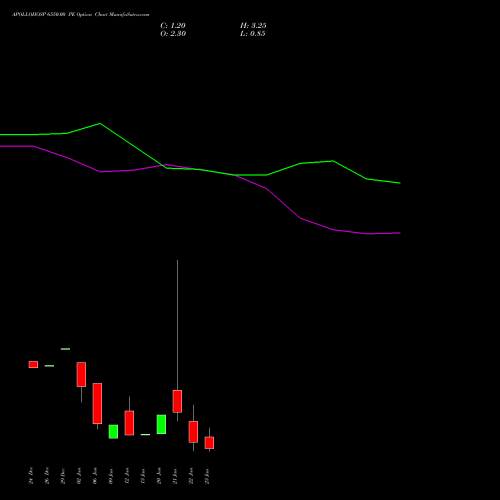
Task: Click the low value L: 0.85
Action: click(253, 34)
